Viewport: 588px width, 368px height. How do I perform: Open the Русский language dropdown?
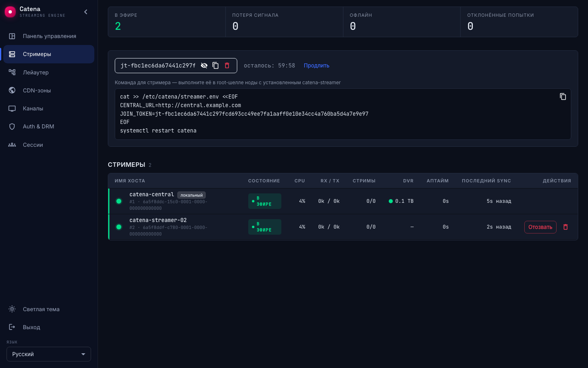pos(49,354)
